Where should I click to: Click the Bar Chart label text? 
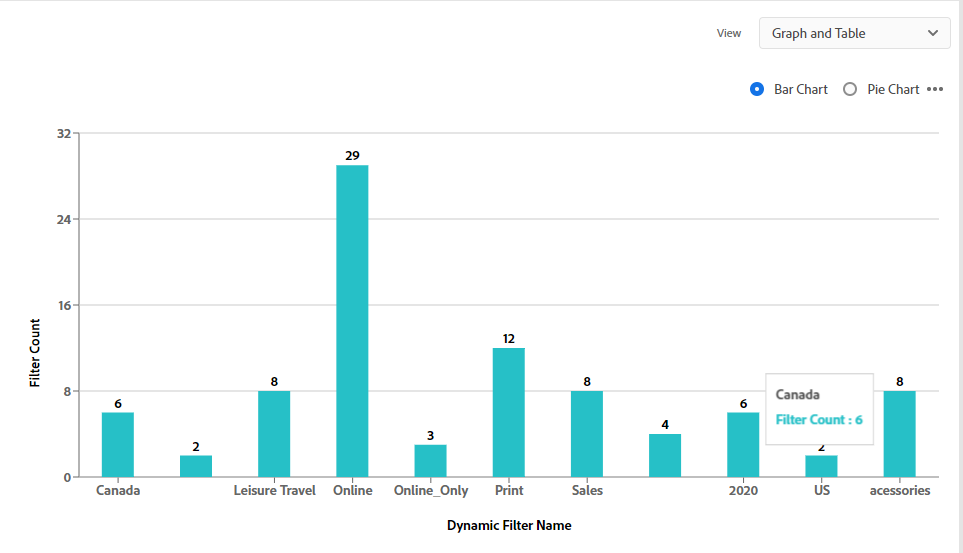click(801, 89)
